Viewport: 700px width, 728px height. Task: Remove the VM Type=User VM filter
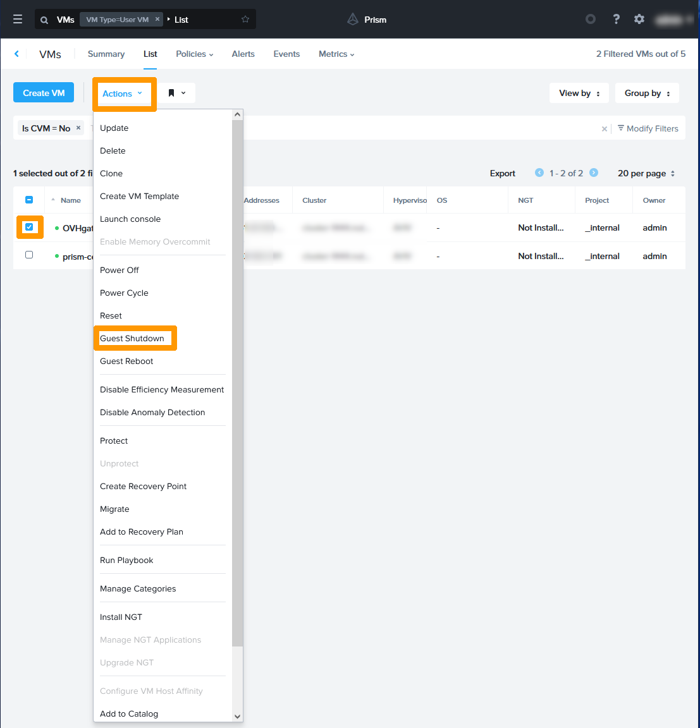tap(157, 19)
